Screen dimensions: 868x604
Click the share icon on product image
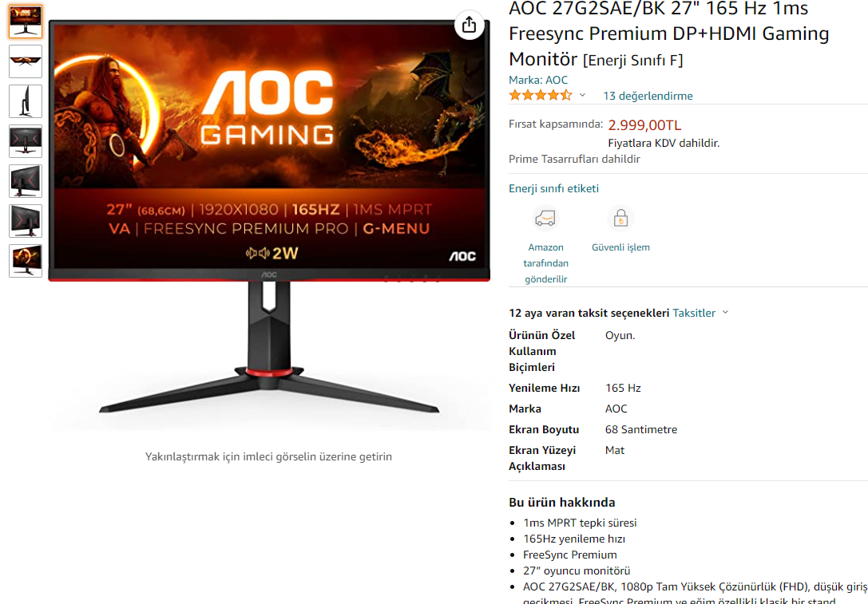click(469, 25)
